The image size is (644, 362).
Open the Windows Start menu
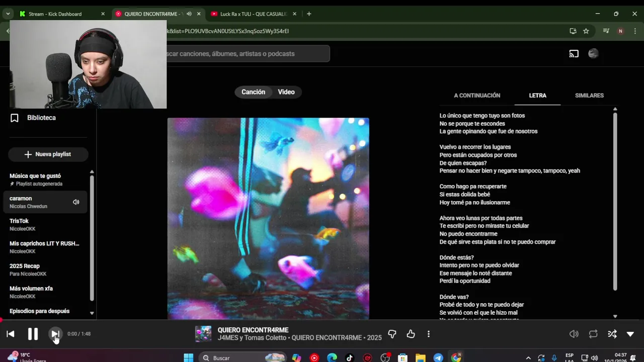tap(189, 358)
